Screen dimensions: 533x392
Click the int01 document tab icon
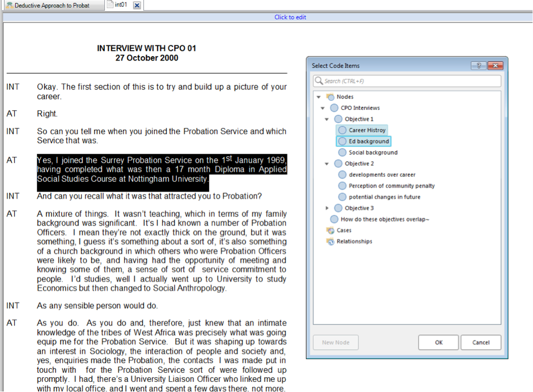(110, 5)
